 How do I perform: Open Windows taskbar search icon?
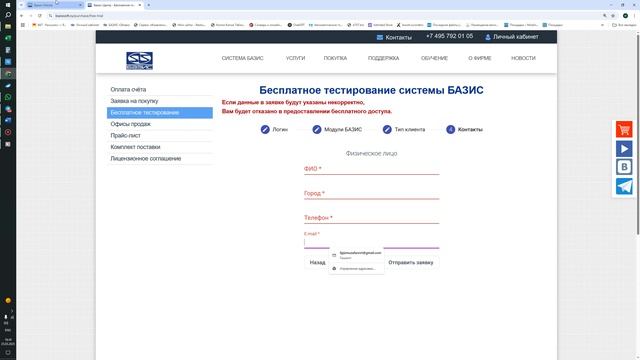[8, 15]
